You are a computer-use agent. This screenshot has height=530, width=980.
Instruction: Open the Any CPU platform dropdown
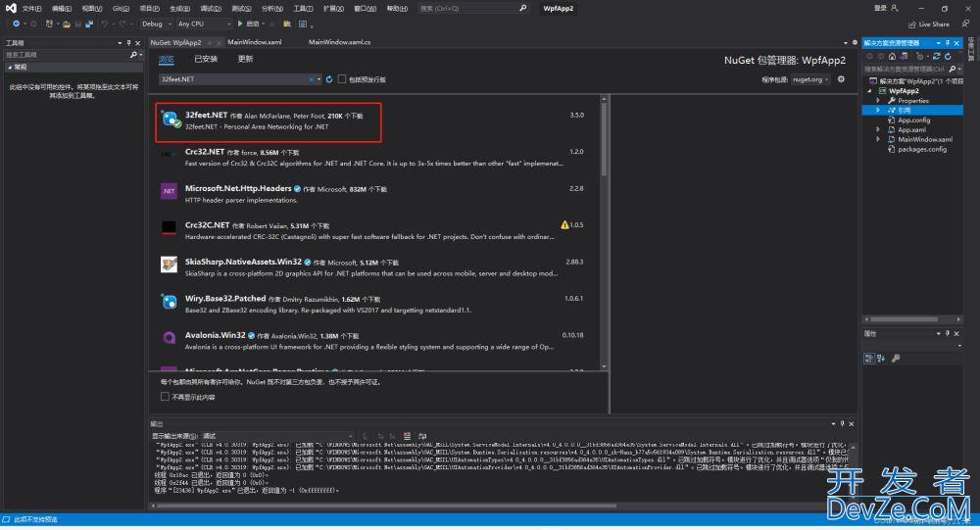coord(204,24)
